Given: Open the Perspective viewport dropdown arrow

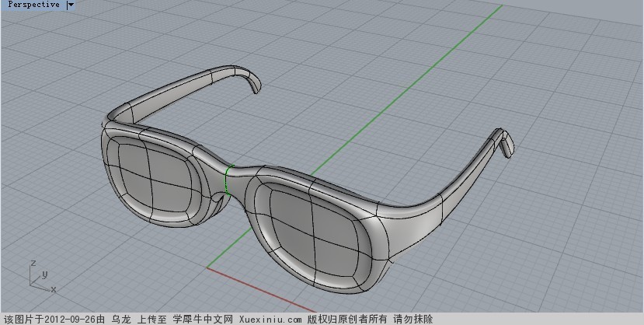Looking at the screenshot, I should (71, 5).
